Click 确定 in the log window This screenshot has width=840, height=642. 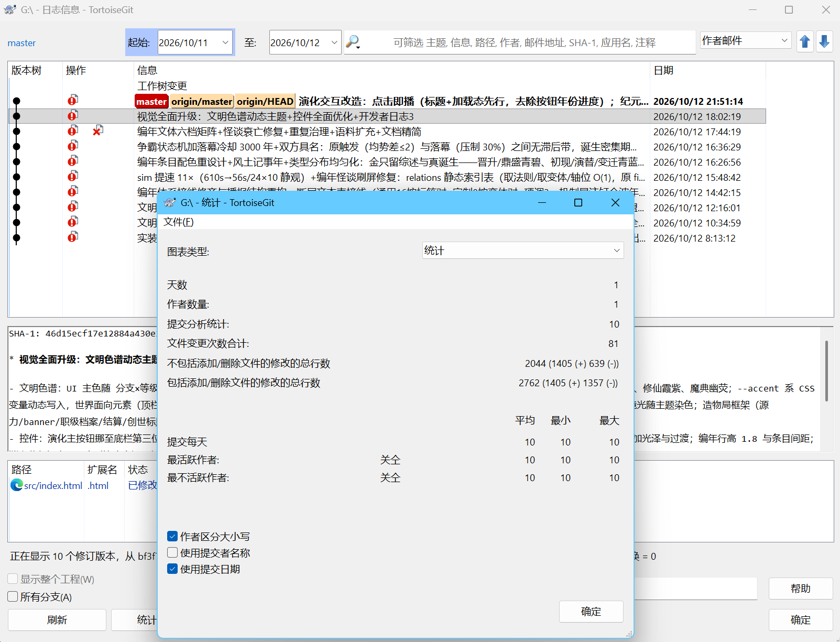[801, 620]
